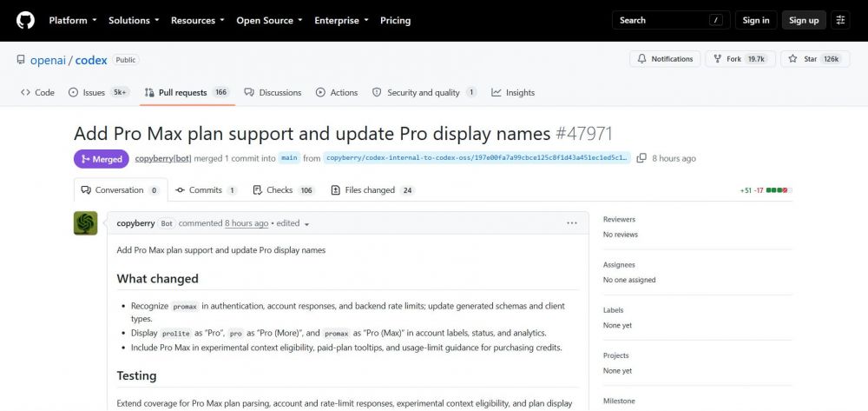The height and width of the screenshot is (411, 868).
Task: Click the Testing heading
Action: click(x=136, y=375)
